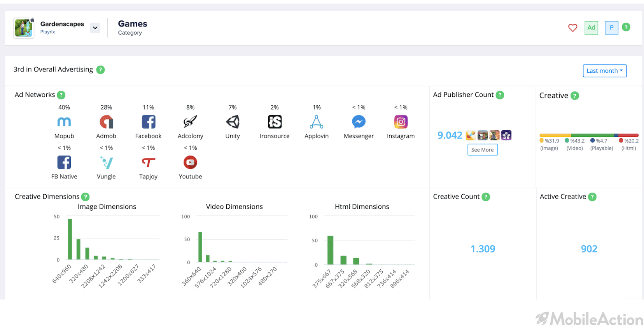Open the Creative help icon

[575, 96]
